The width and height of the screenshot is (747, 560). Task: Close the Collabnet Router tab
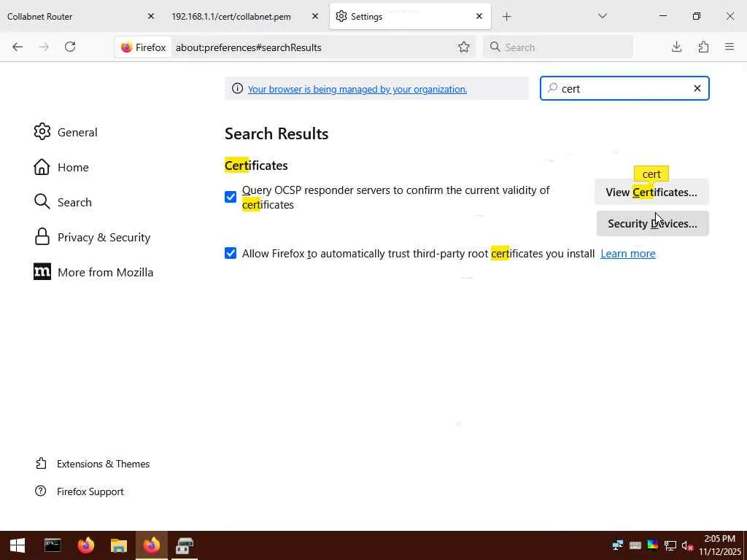point(151,16)
